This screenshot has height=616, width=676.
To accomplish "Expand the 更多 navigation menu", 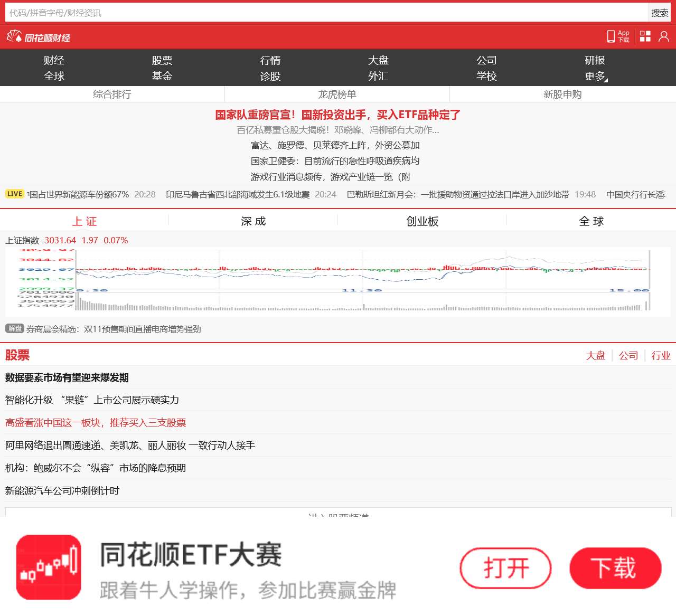I will tap(596, 76).
